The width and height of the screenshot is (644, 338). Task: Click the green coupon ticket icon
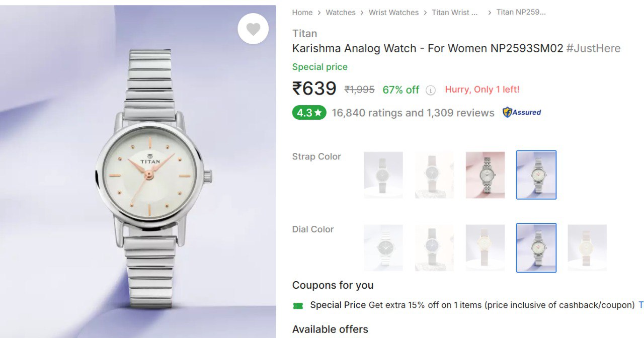(x=298, y=305)
